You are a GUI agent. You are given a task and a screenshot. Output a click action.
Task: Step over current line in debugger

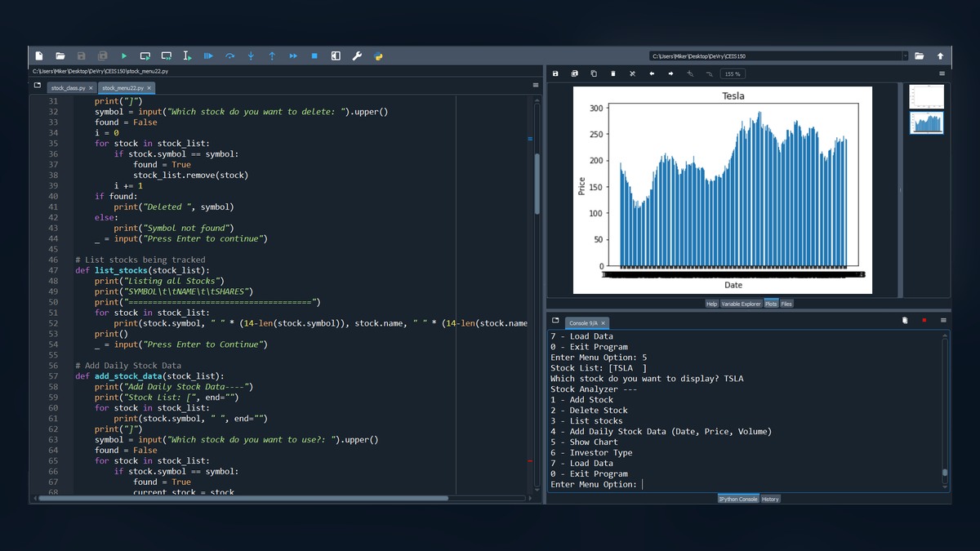[229, 56]
